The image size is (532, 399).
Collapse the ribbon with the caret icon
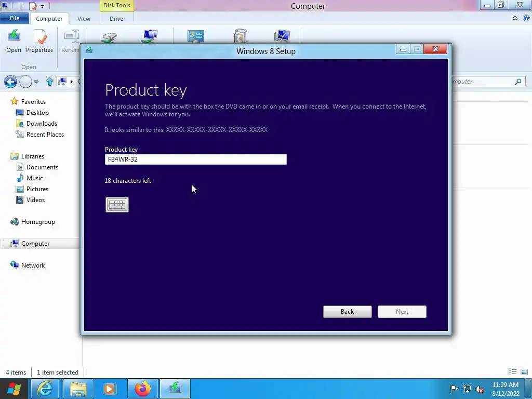(x=515, y=18)
